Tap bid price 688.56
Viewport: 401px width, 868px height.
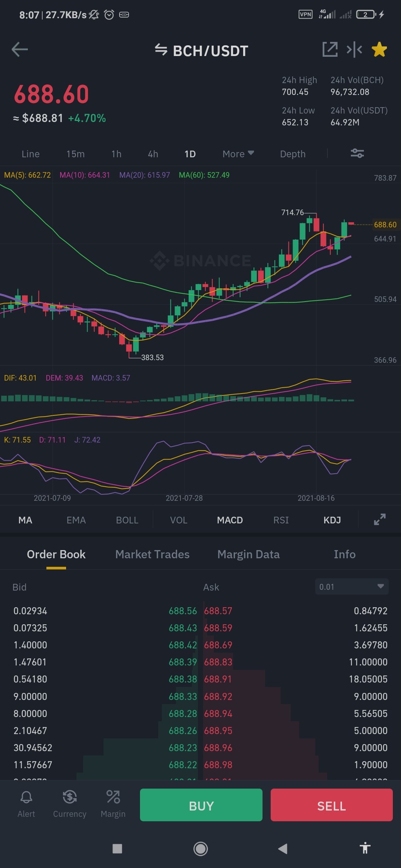coord(183,611)
